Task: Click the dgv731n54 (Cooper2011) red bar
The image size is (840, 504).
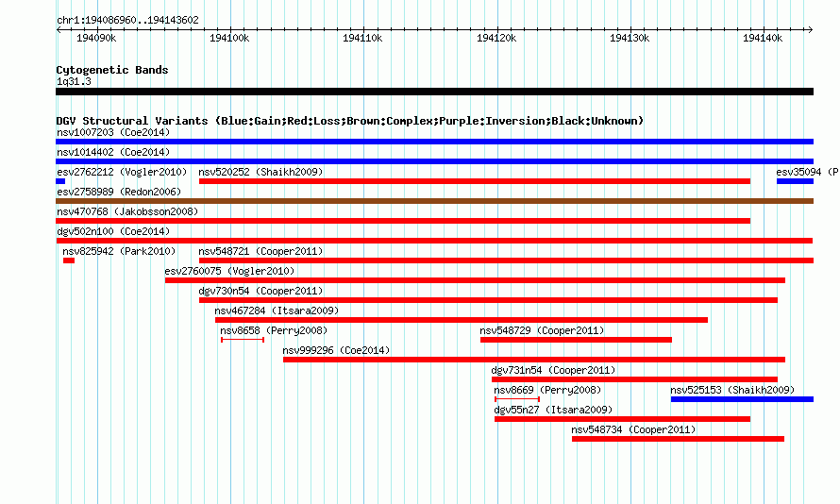Action: (x=634, y=379)
